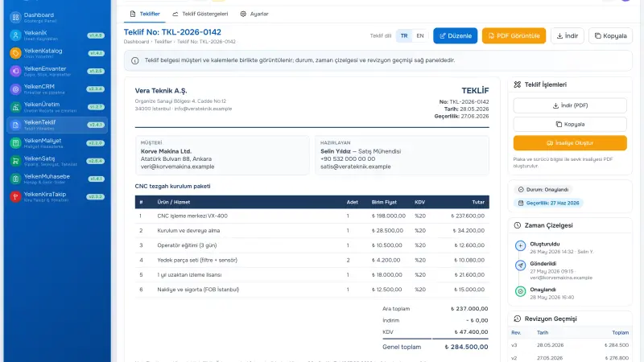Open the YelkenÜretim module icon
This screenshot has width=644, height=362.
point(15,107)
